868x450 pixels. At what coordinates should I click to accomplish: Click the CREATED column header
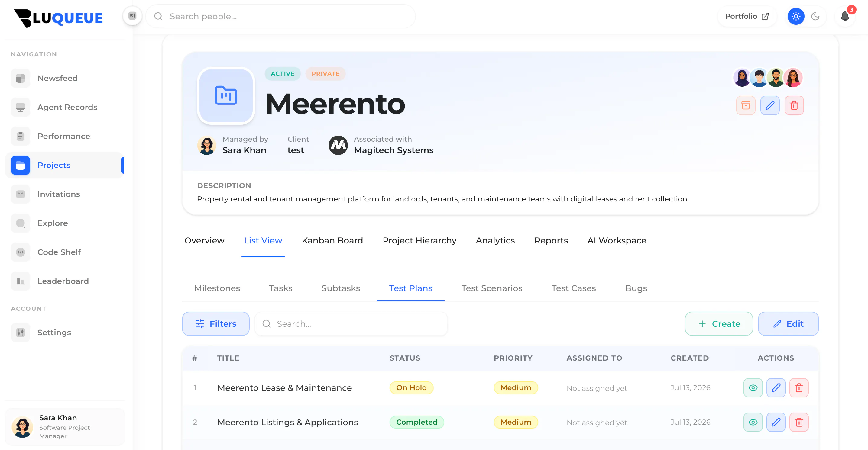coord(689,358)
